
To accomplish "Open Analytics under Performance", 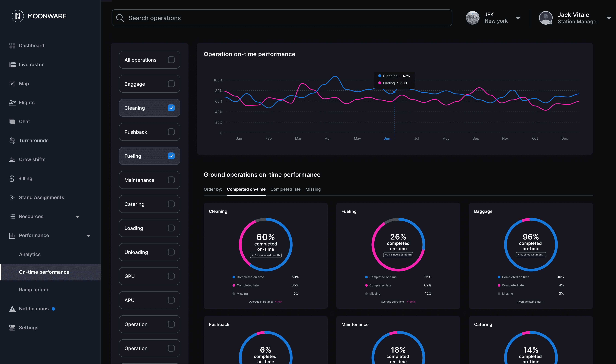I will pyautogui.click(x=30, y=254).
